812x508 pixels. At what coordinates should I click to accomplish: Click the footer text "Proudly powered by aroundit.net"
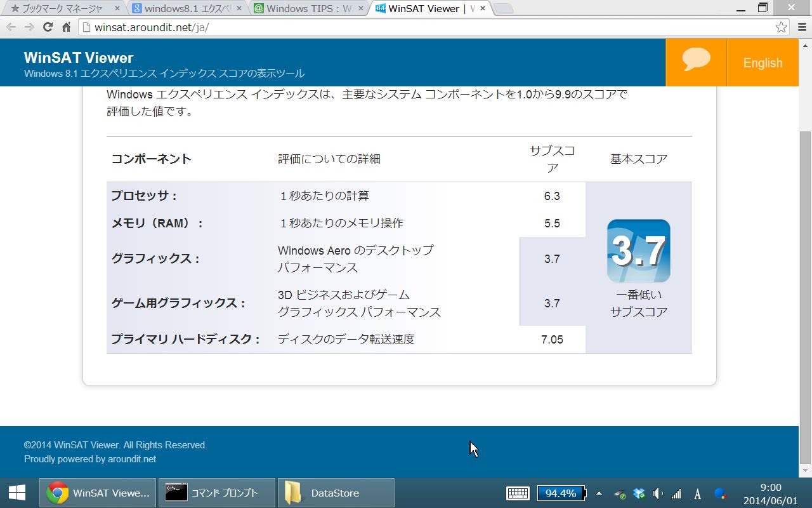[90, 459]
